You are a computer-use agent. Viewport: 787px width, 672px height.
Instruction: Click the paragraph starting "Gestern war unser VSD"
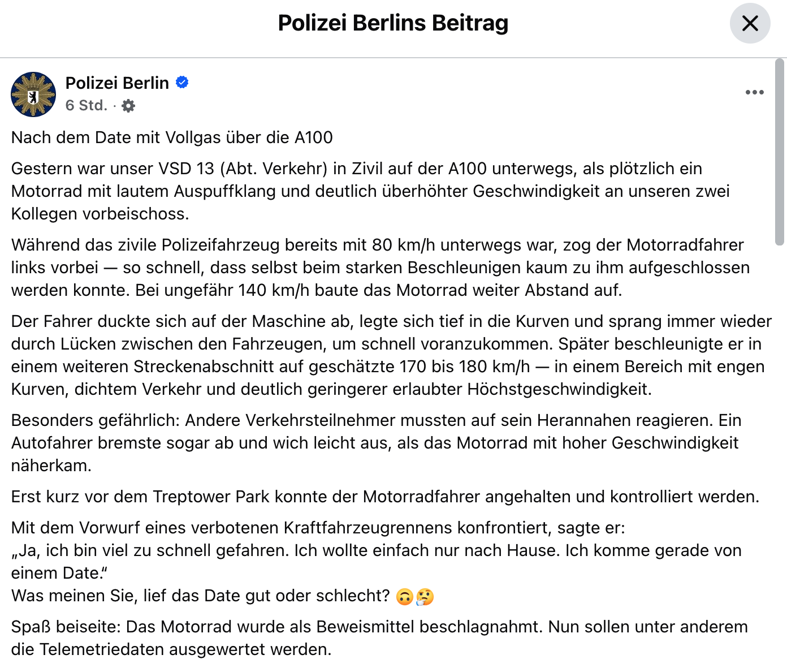pyautogui.click(x=370, y=191)
